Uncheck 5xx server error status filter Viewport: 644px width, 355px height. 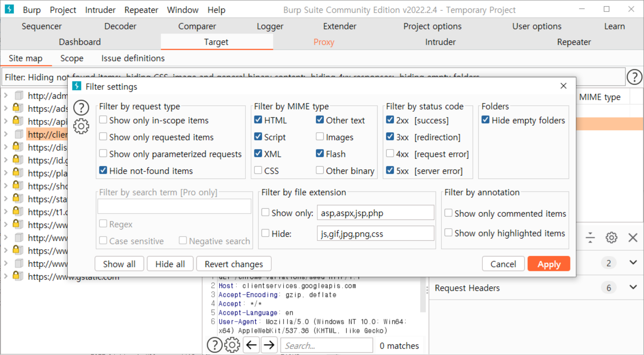[390, 170]
